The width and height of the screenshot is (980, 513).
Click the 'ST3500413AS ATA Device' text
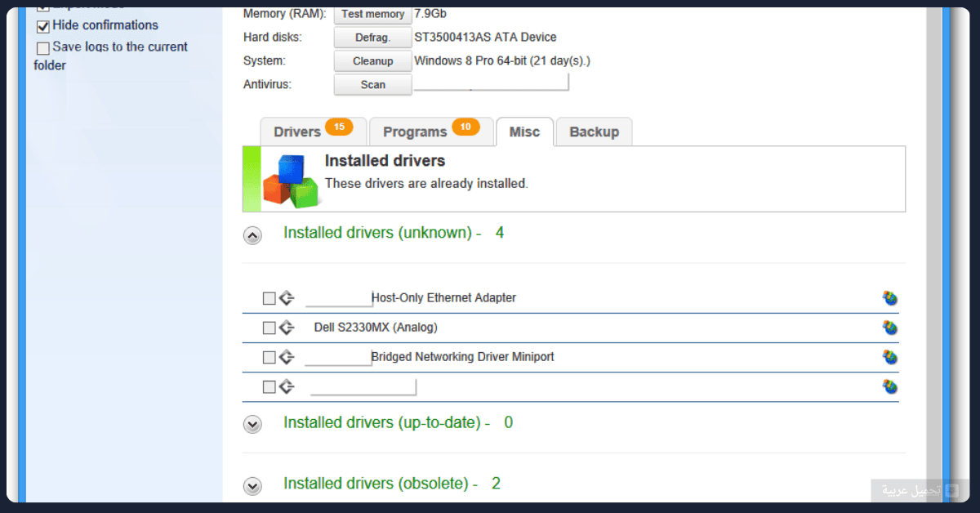pos(485,38)
